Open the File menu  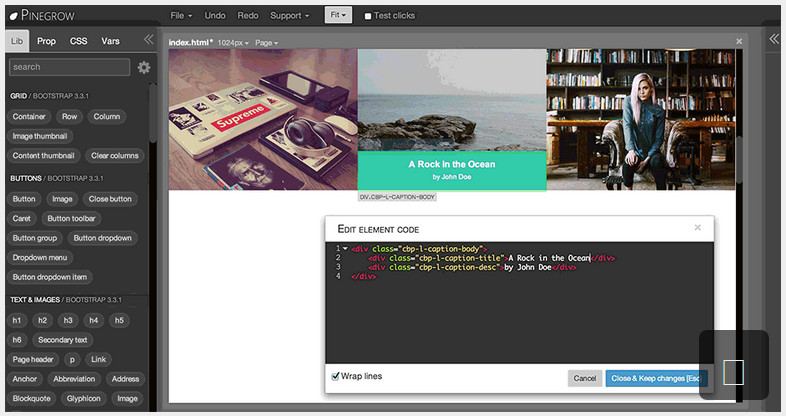point(181,16)
